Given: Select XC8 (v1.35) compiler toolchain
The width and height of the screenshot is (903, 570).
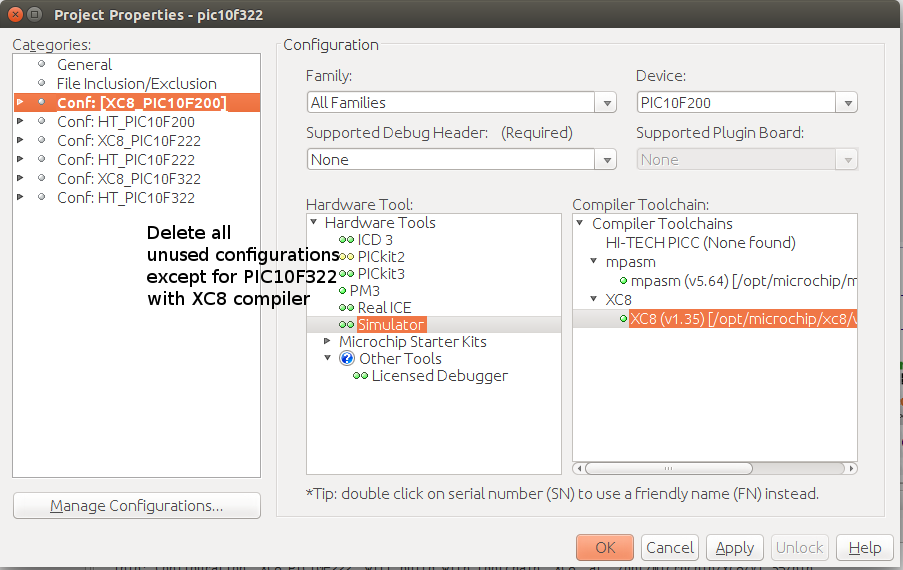Looking at the screenshot, I should click(742, 319).
